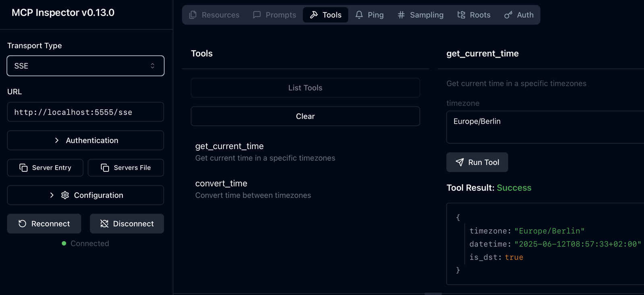Clear the tools list
The height and width of the screenshot is (295, 644).
click(305, 116)
